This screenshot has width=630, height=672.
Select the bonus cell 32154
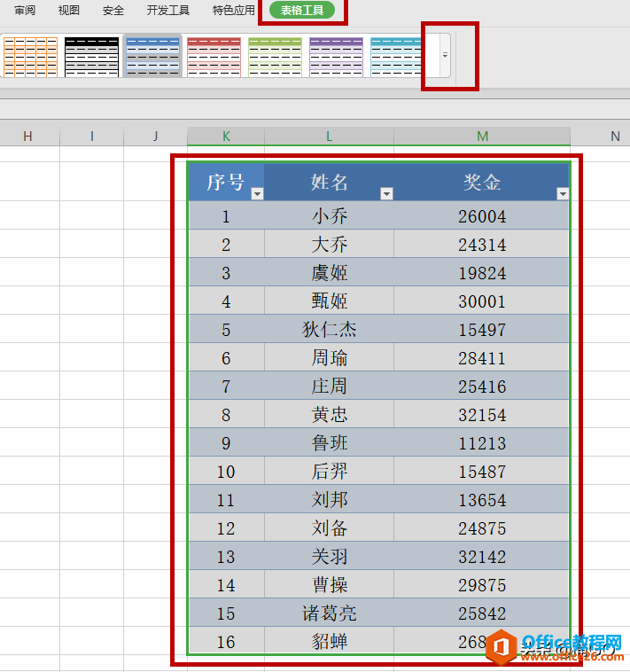[x=482, y=414]
